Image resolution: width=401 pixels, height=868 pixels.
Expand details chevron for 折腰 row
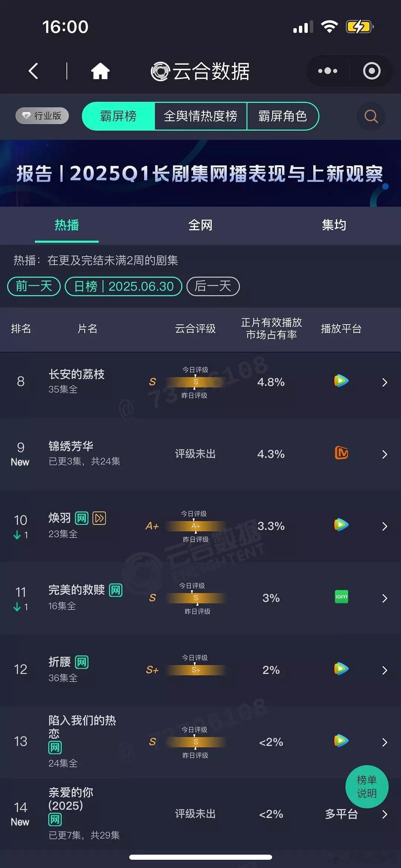(385, 670)
